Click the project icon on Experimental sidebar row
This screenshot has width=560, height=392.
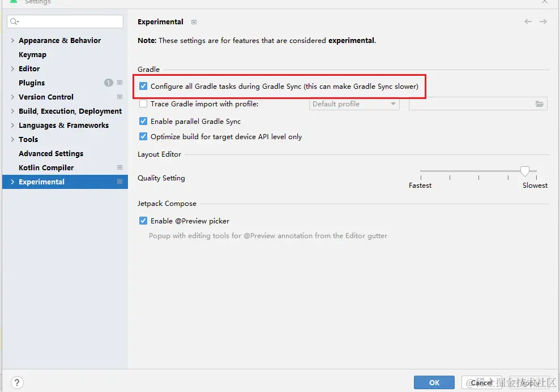click(x=119, y=182)
